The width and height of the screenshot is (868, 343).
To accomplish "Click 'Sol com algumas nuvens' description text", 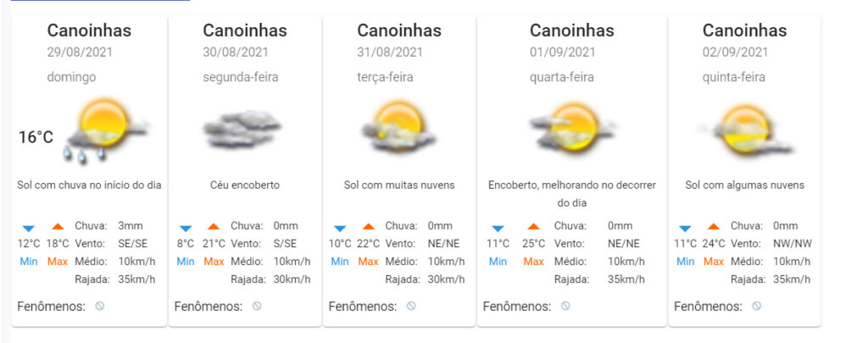I will pyautogui.click(x=744, y=185).
